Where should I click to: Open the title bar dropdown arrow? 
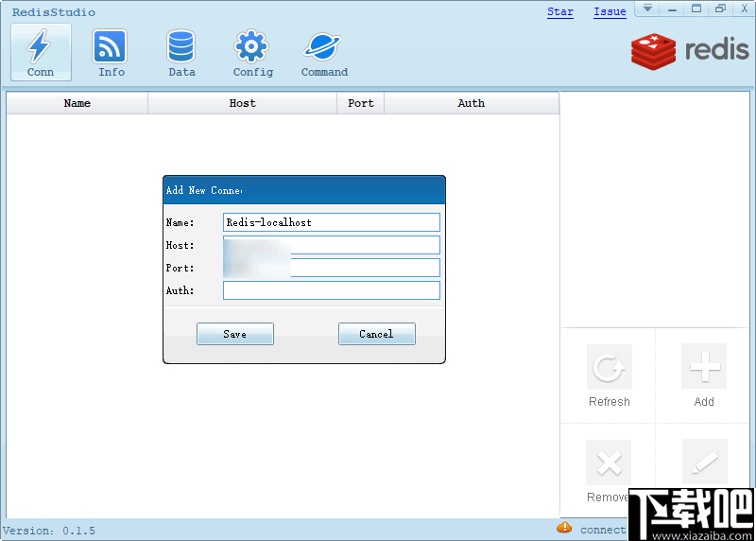[x=647, y=9]
